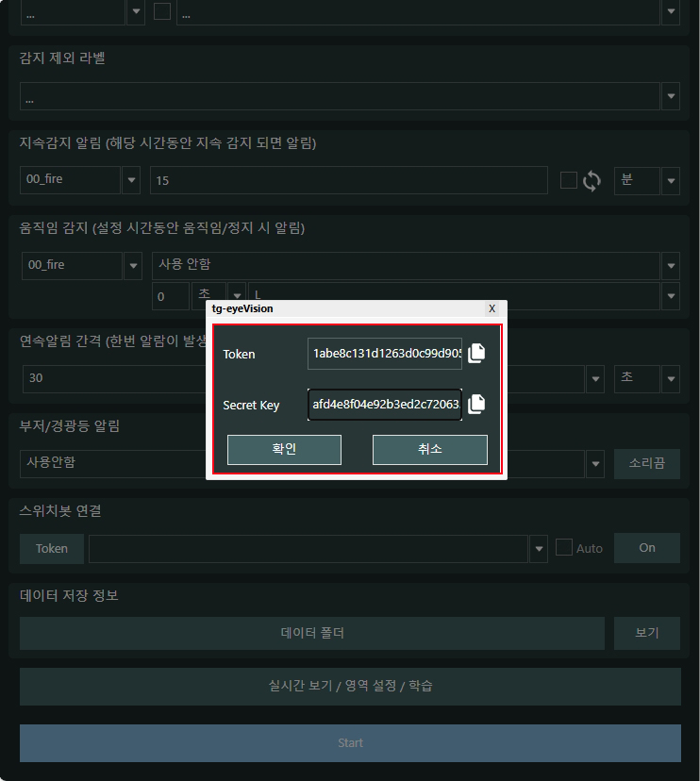Open the 분 time unit dropdown
Viewport: 700px width, 781px height.
click(x=671, y=181)
